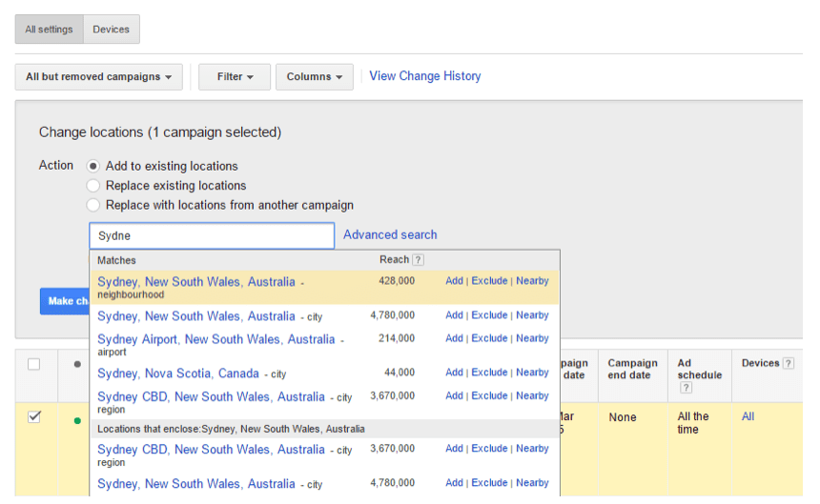The width and height of the screenshot is (820, 504).
Task: Click the Devices column help icon
Action: pos(789,363)
